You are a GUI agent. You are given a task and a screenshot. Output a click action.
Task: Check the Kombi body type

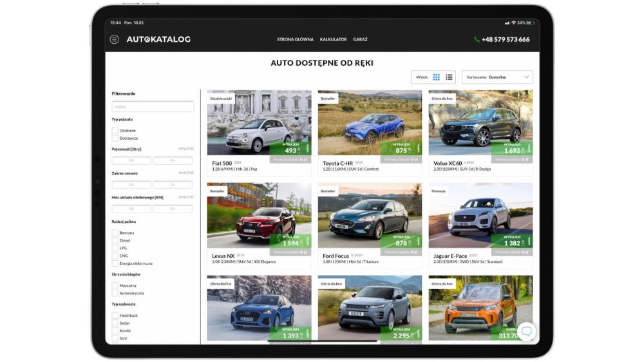point(115,330)
